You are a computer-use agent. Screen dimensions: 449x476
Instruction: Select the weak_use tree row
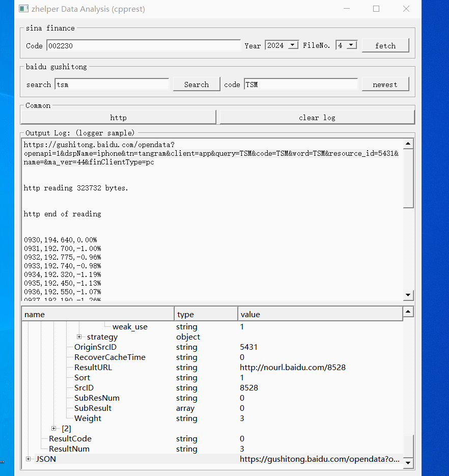[212, 327]
